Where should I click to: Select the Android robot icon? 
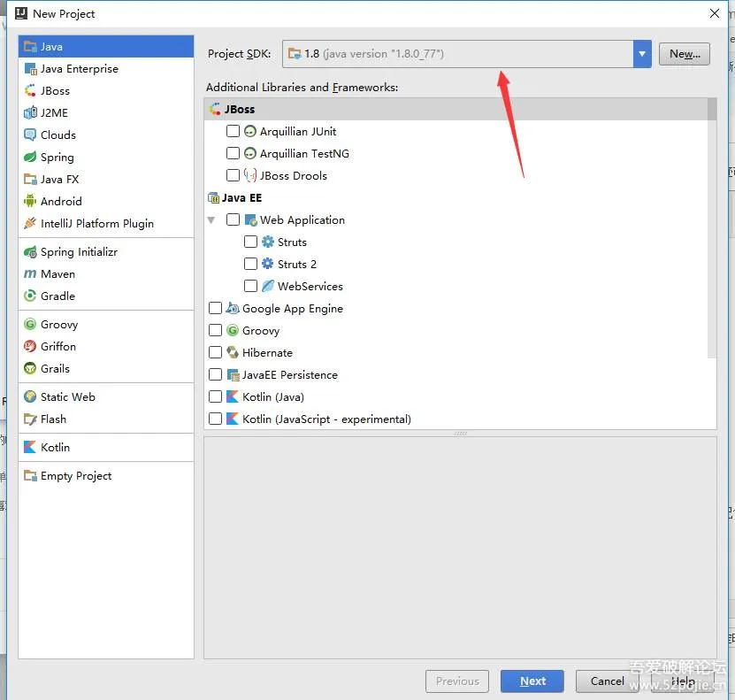click(x=30, y=201)
